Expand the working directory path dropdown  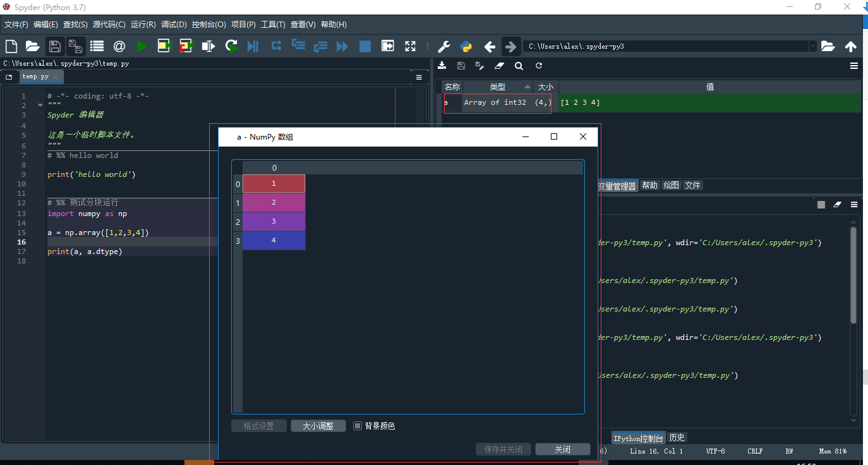pyautogui.click(x=812, y=46)
